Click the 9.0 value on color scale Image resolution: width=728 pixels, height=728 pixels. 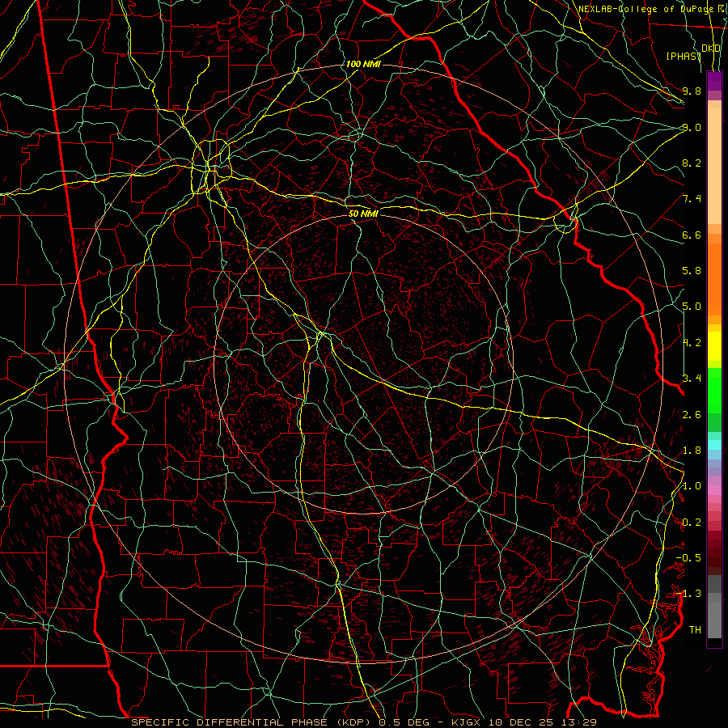coord(692,127)
